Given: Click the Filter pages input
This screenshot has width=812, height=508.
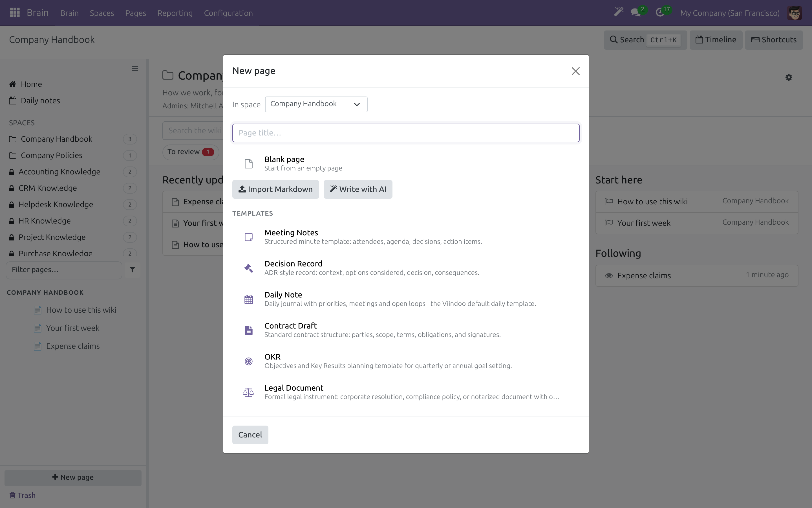Looking at the screenshot, I should click(x=64, y=270).
